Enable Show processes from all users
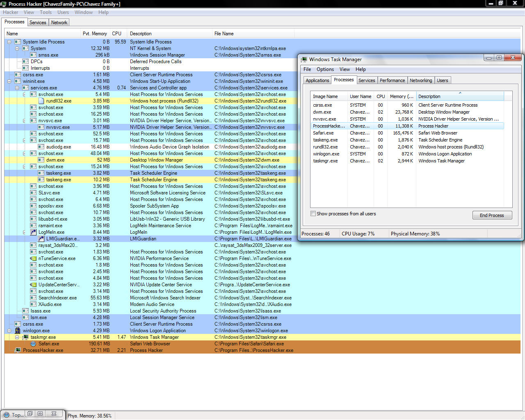525x420 pixels. pos(313,214)
